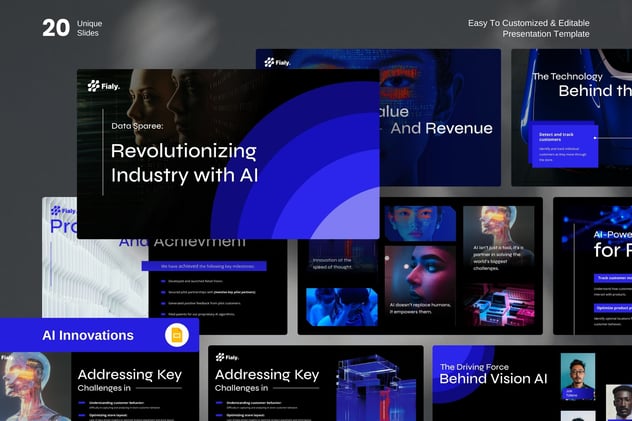632x421 pixels.
Task: Select the Revolutionizing Industry with AI title
Action: (x=183, y=163)
